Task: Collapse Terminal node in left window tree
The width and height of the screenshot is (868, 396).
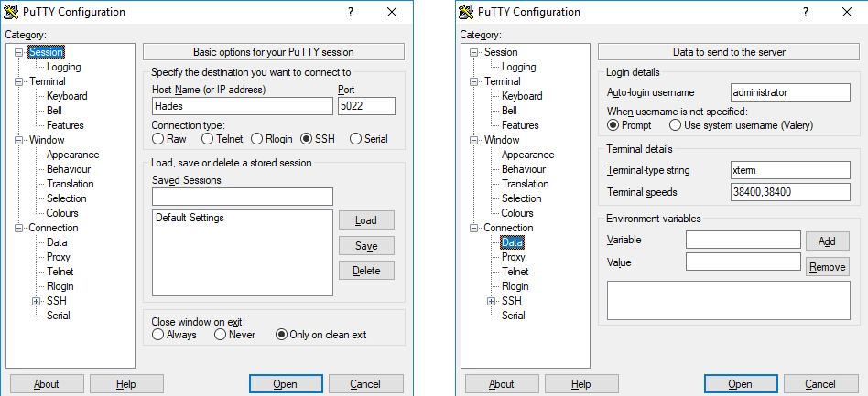Action: tap(20, 81)
